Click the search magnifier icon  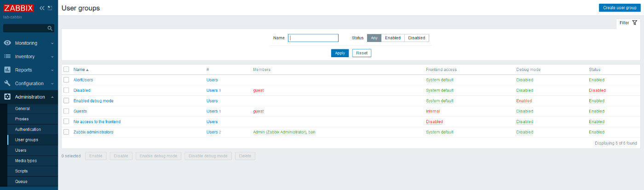(50, 28)
